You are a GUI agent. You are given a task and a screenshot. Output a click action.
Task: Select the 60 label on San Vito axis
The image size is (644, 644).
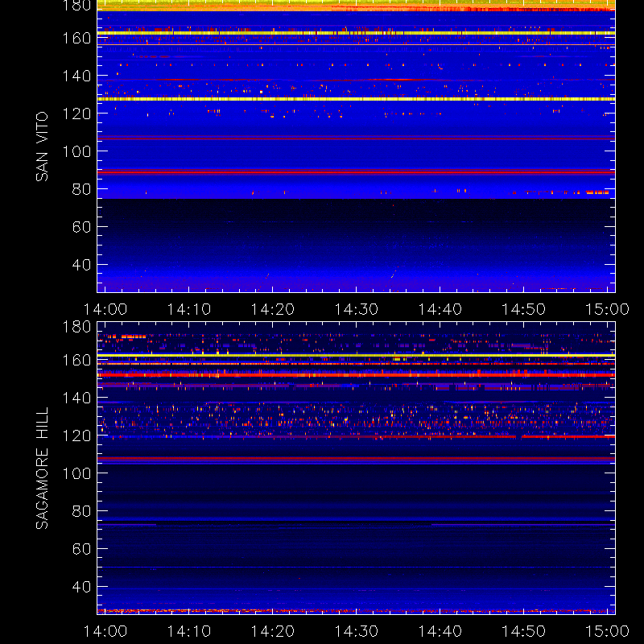pyautogui.click(x=81, y=227)
